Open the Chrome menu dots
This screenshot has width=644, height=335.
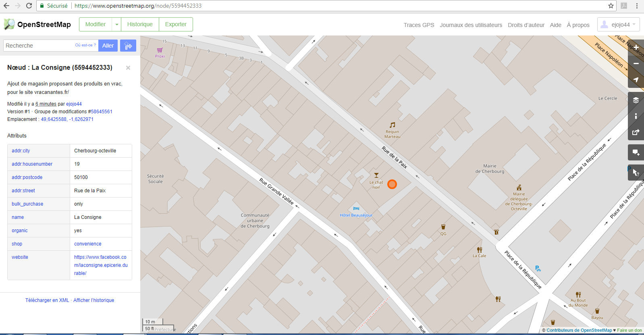click(x=637, y=6)
